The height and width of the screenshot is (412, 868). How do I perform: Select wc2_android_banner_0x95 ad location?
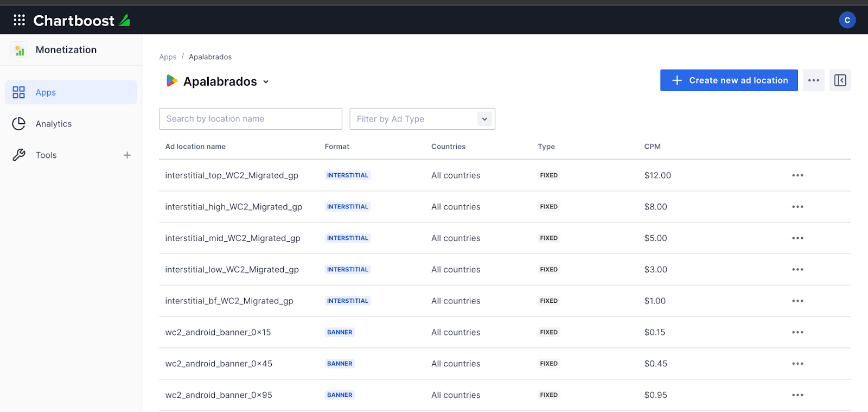[x=219, y=395]
